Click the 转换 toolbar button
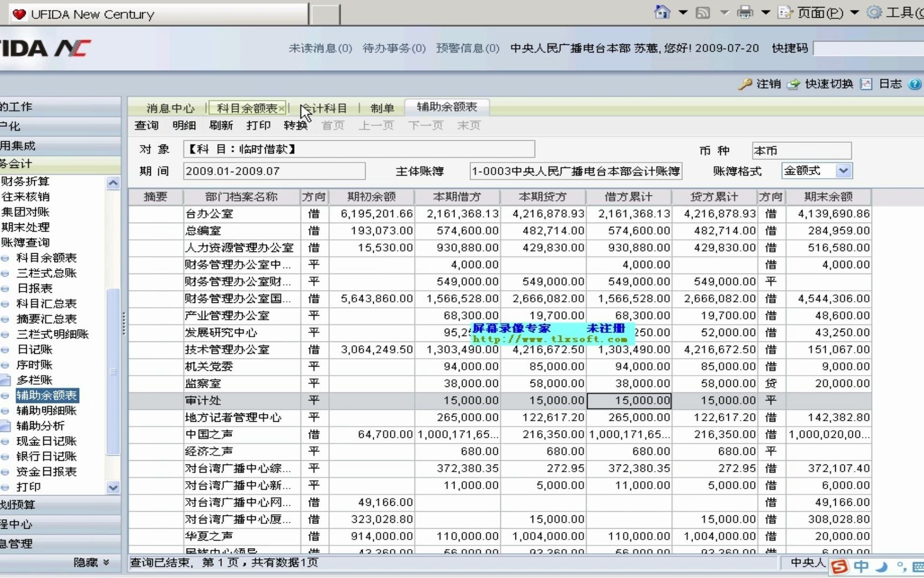924x578 pixels. click(296, 125)
